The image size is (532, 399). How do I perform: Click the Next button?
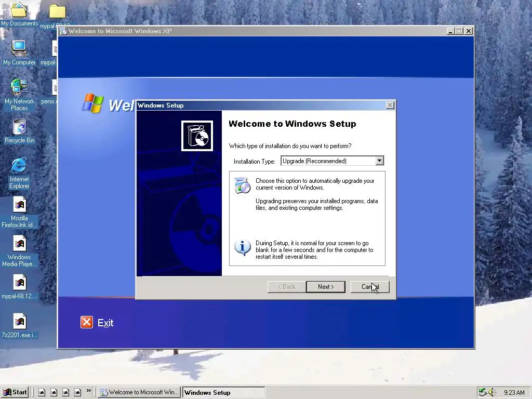[x=326, y=287]
